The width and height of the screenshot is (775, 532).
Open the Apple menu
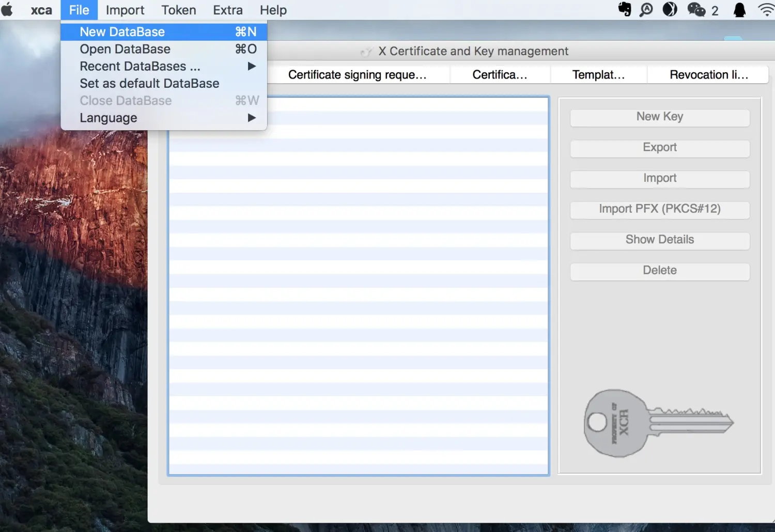coord(7,10)
